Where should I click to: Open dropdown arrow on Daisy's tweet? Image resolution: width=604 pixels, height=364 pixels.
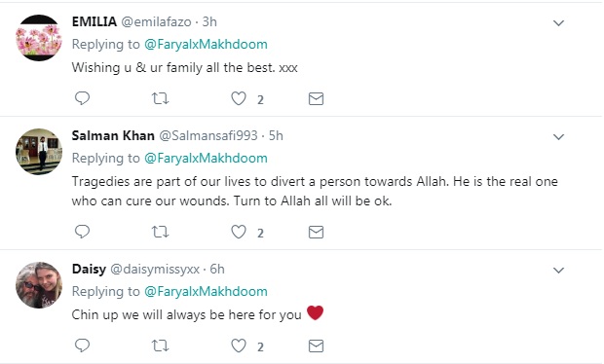(558, 271)
